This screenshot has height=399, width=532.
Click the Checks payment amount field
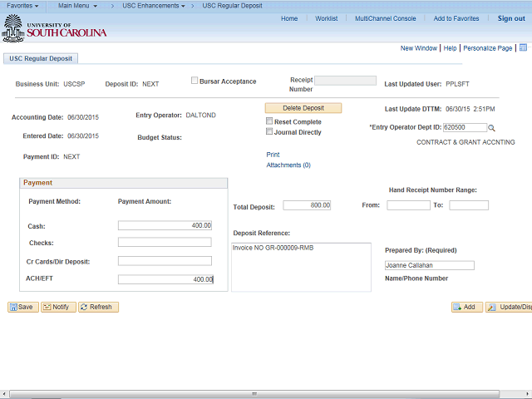(165, 242)
